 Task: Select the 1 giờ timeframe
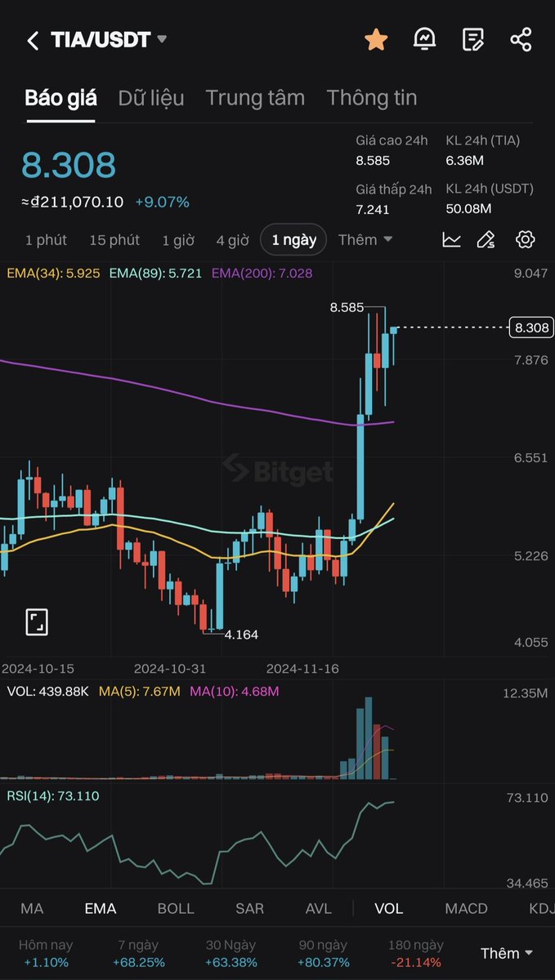tap(178, 240)
